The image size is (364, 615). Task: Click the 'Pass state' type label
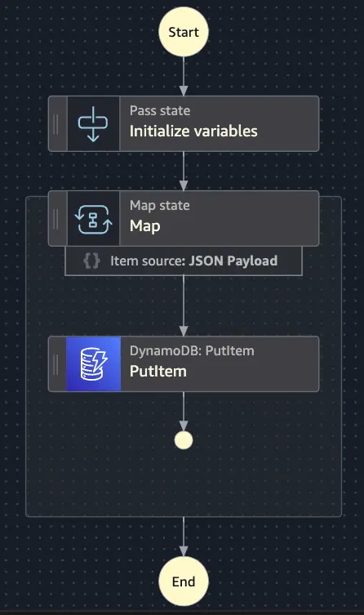pyautogui.click(x=160, y=110)
